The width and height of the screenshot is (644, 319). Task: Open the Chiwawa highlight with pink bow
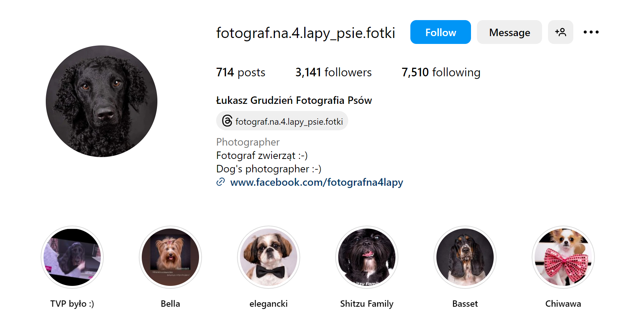pyautogui.click(x=563, y=257)
